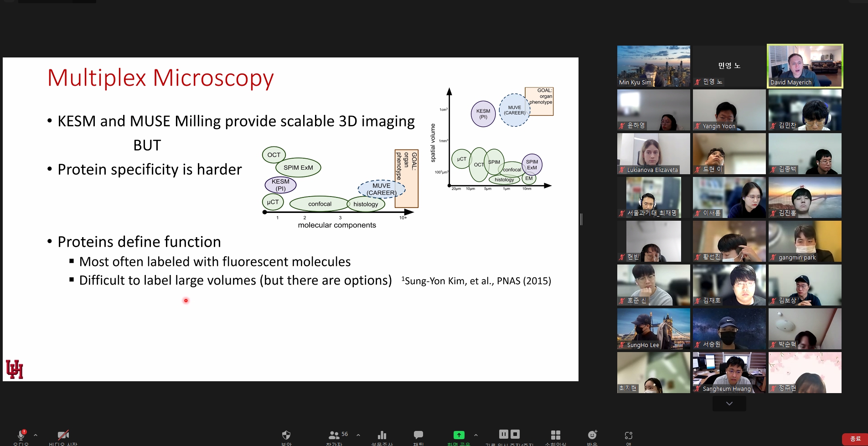Select 김보상 video tile
This screenshot has height=446, width=868.
(x=805, y=285)
